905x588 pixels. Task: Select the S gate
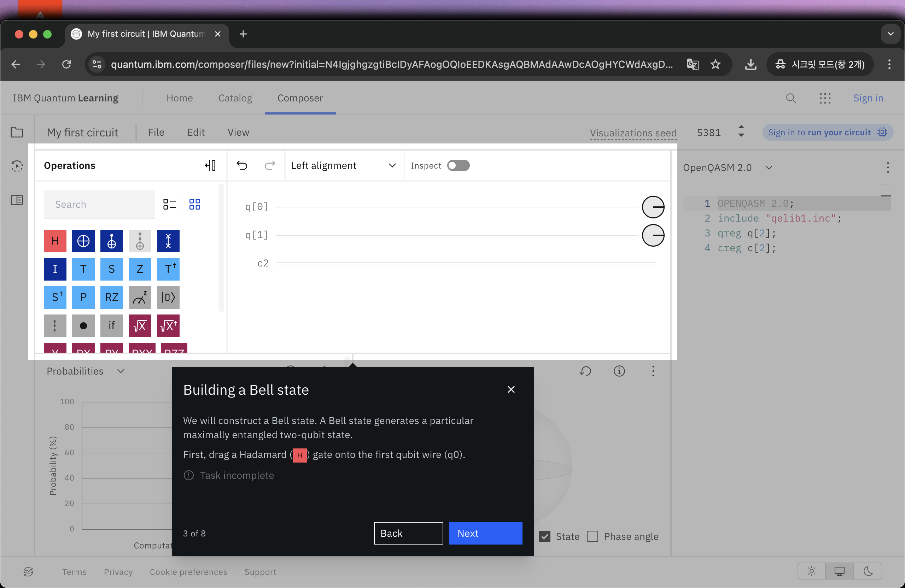111,269
